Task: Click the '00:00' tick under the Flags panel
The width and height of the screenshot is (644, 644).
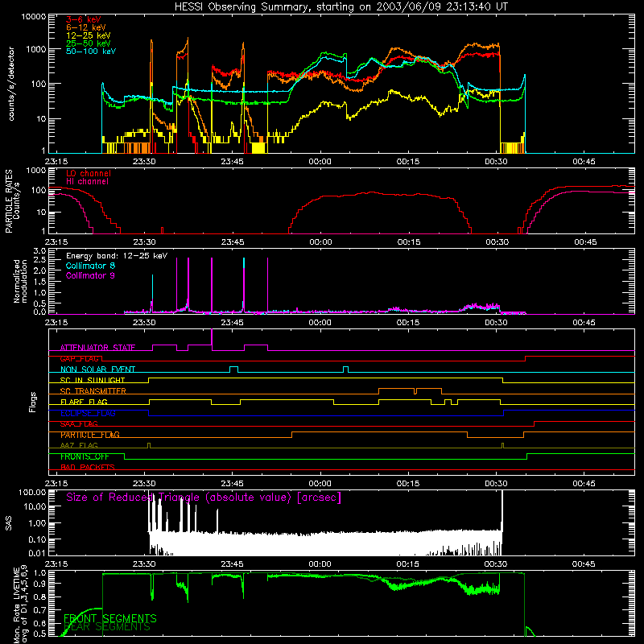Action: [320, 484]
